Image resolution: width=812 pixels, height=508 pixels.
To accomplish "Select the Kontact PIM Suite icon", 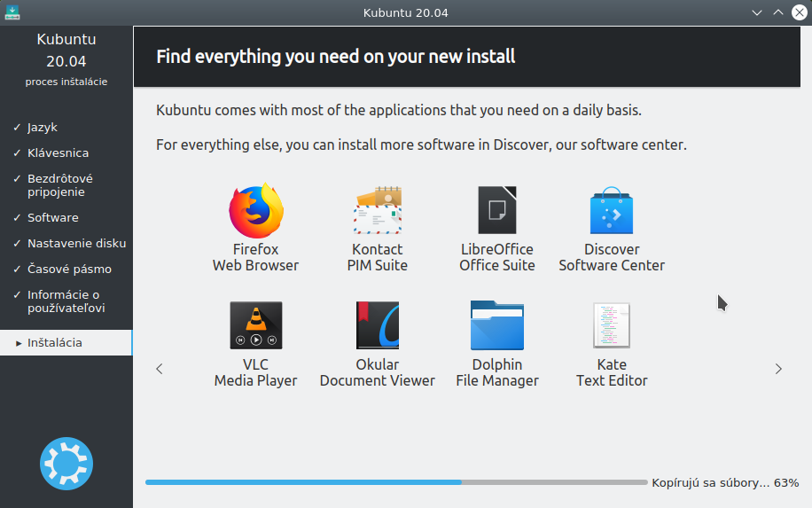I will [x=378, y=210].
